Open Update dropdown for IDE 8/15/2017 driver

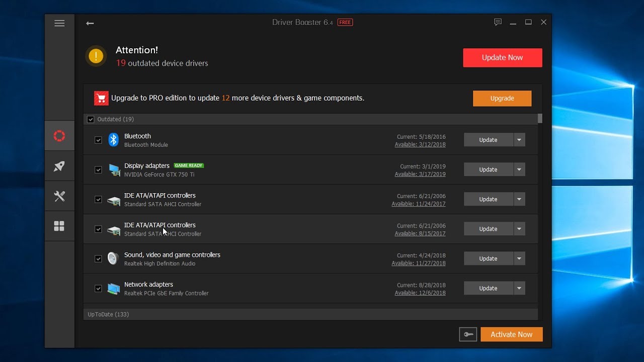pos(519,229)
